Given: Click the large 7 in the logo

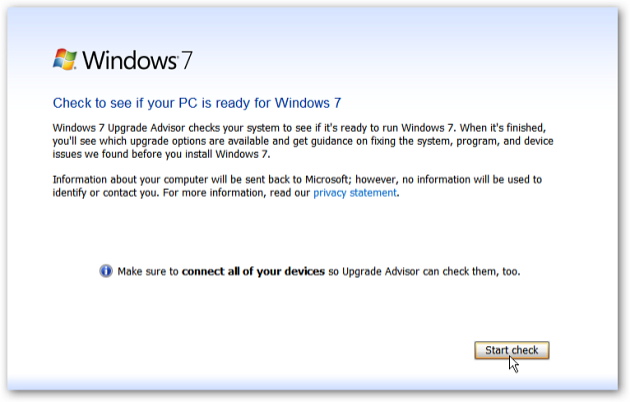Looking at the screenshot, I should pyautogui.click(x=186, y=60).
